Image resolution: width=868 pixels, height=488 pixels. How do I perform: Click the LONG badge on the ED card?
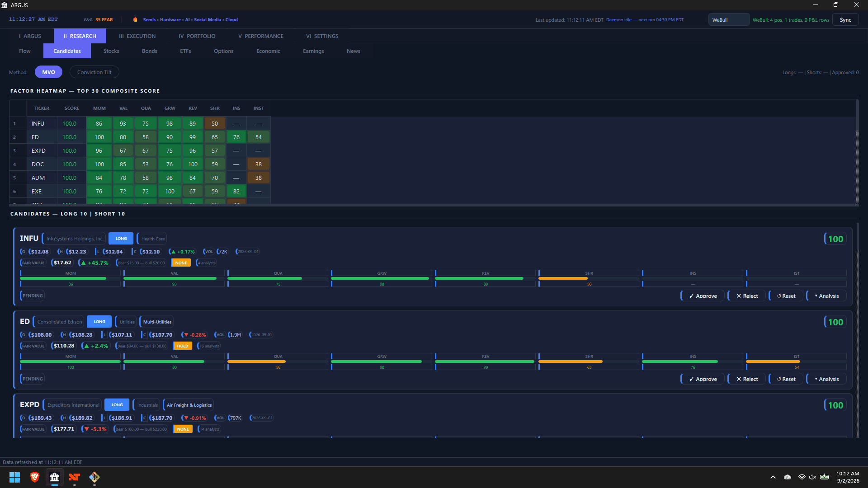pos(99,322)
